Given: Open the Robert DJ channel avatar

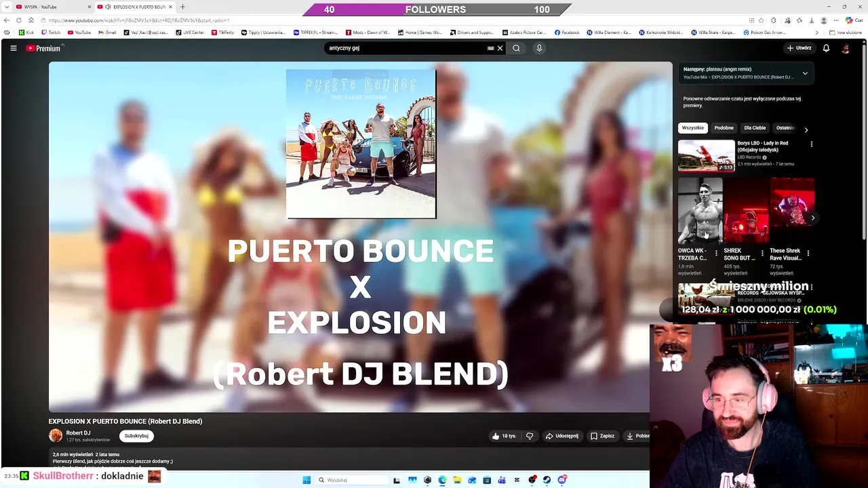Looking at the screenshot, I should coord(56,436).
